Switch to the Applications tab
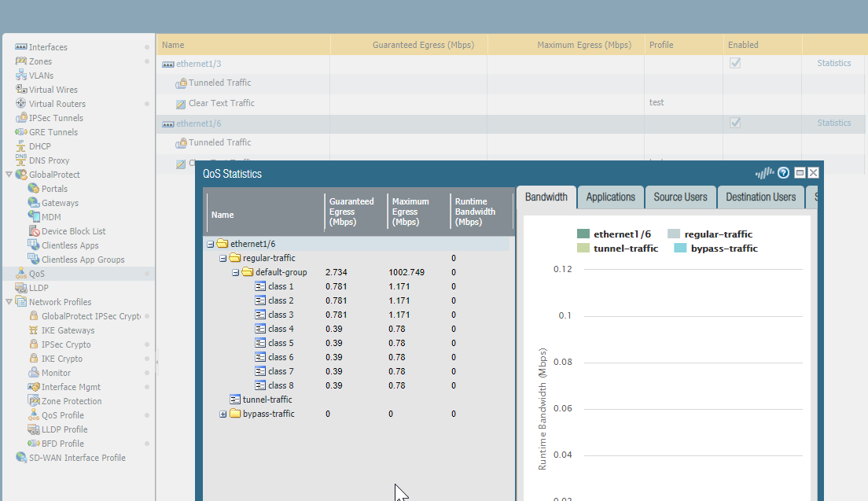Image resolution: width=868 pixels, height=501 pixels. click(610, 197)
